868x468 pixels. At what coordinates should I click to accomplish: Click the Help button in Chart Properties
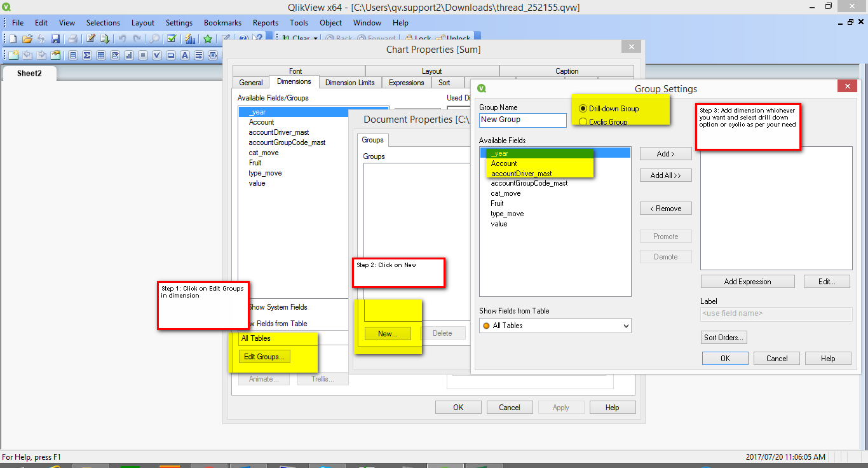(x=613, y=408)
